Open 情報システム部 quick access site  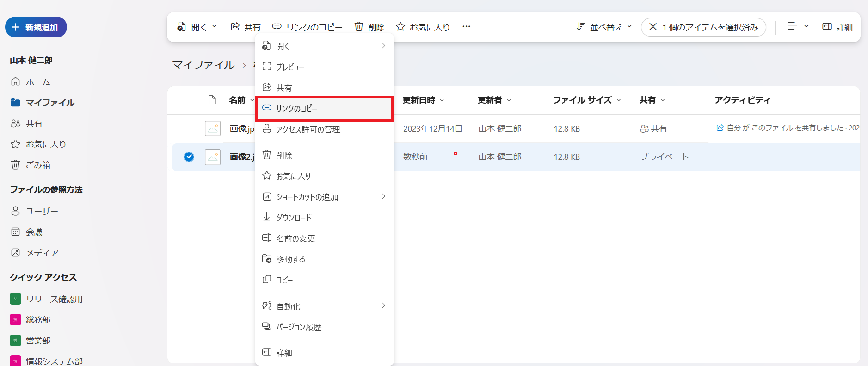click(x=46, y=361)
